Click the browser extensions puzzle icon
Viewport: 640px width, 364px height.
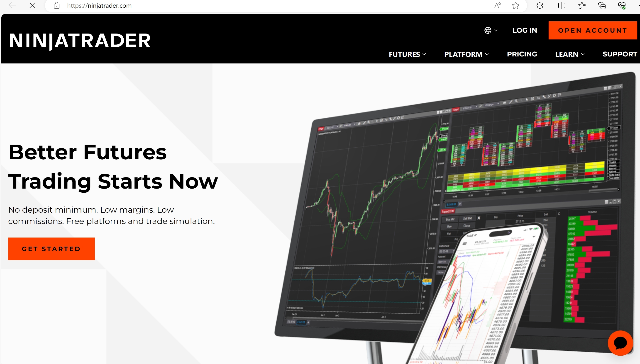(x=540, y=6)
